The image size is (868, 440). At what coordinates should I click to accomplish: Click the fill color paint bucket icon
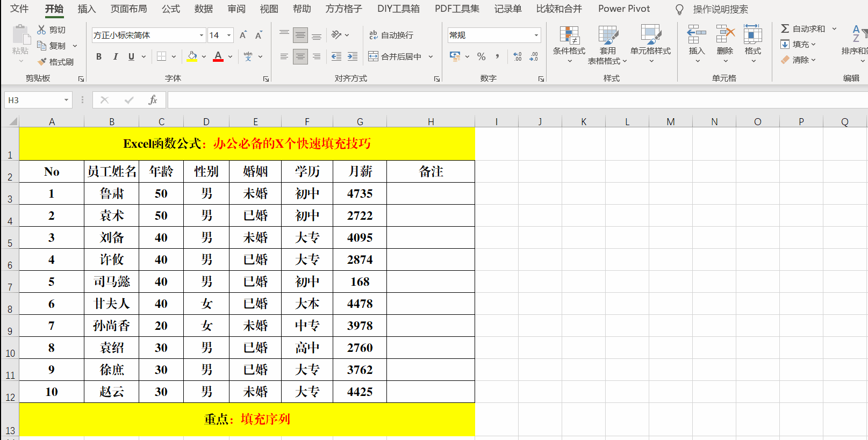point(192,55)
